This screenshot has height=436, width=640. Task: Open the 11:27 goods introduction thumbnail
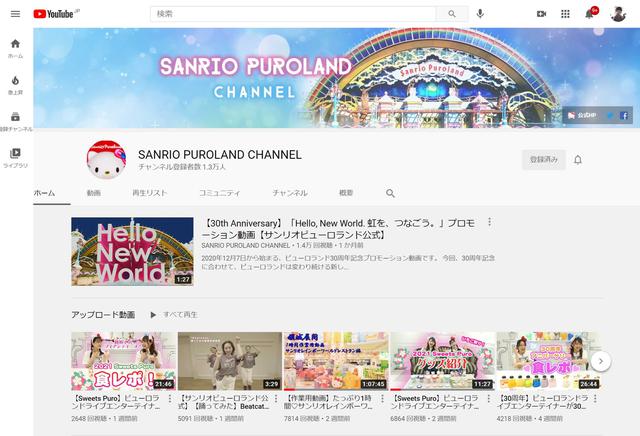(x=442, y=361)
